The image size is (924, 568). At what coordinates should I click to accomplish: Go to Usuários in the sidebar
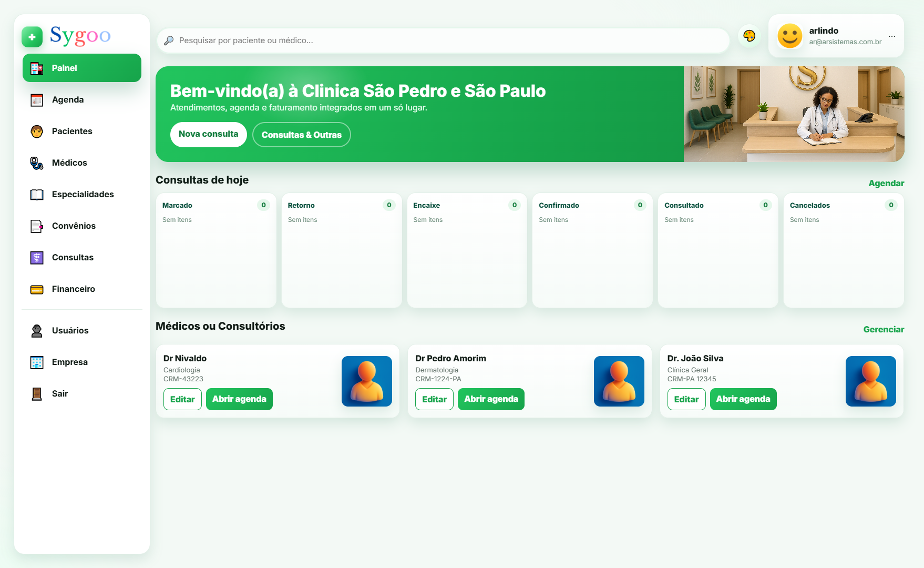tap(70, 331)
